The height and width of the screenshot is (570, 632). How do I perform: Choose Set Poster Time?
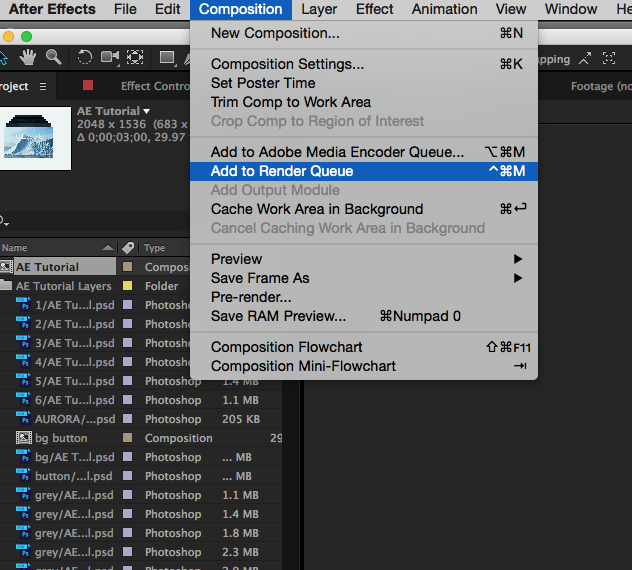364,83
